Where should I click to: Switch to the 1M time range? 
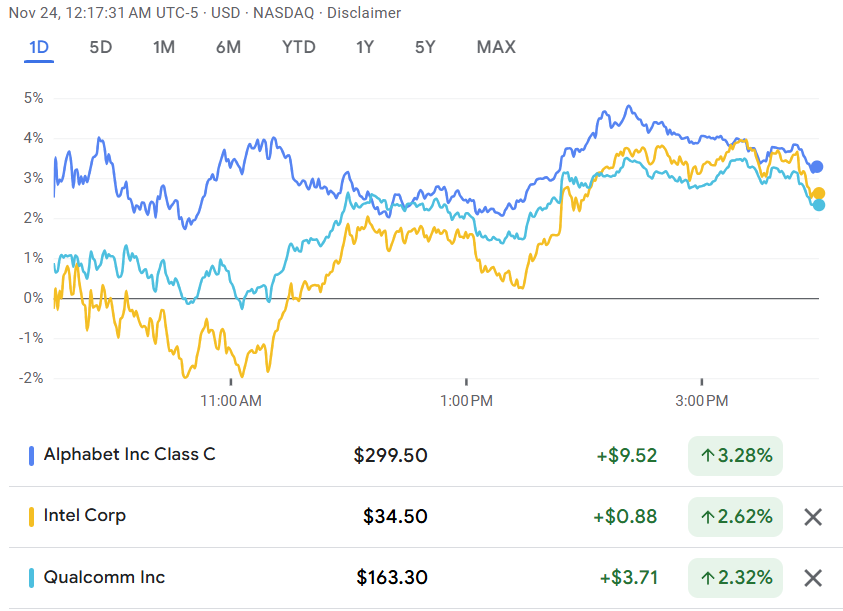[x=164, y=47]
